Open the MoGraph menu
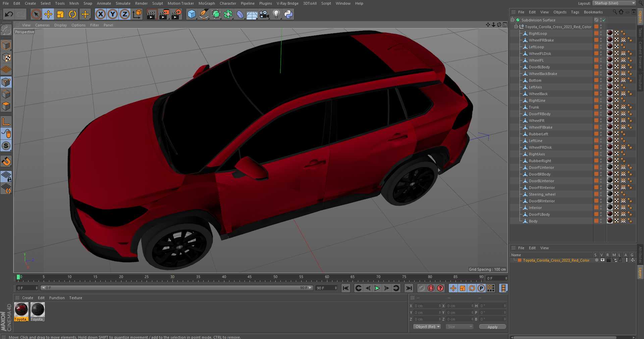The height and width of the screenshot is (339, 644). point(207,3)
